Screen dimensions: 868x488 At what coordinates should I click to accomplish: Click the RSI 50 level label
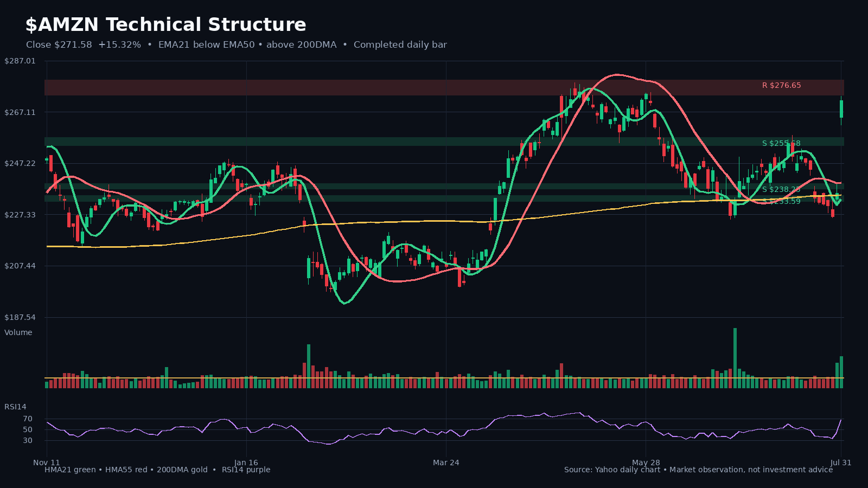(28, 429)
